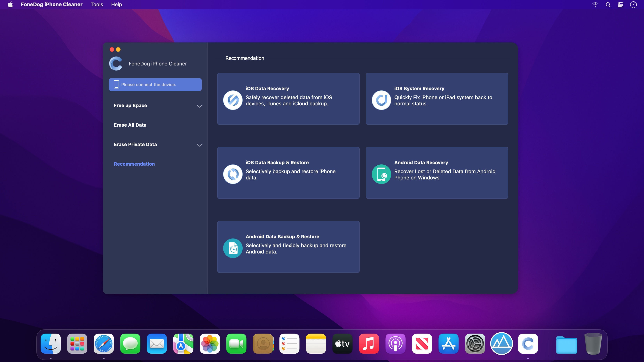
Task: Click the iOS Data Backup & Restore icon
Action: point(233,174)
